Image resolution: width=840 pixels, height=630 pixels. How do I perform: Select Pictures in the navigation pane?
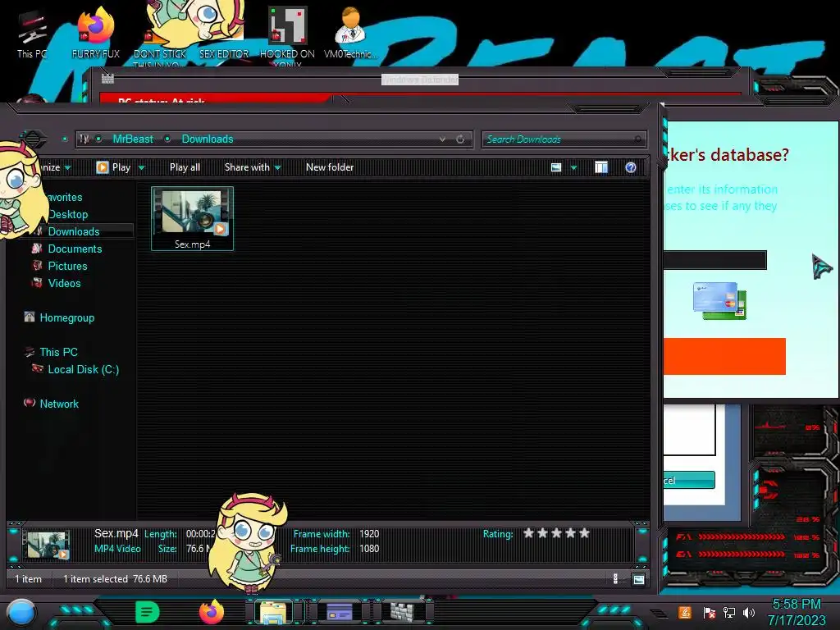67,266
